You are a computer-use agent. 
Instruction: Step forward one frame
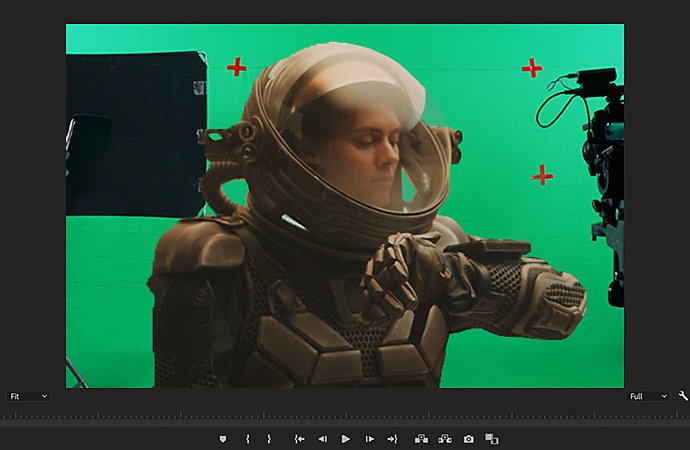click(370, 439)
